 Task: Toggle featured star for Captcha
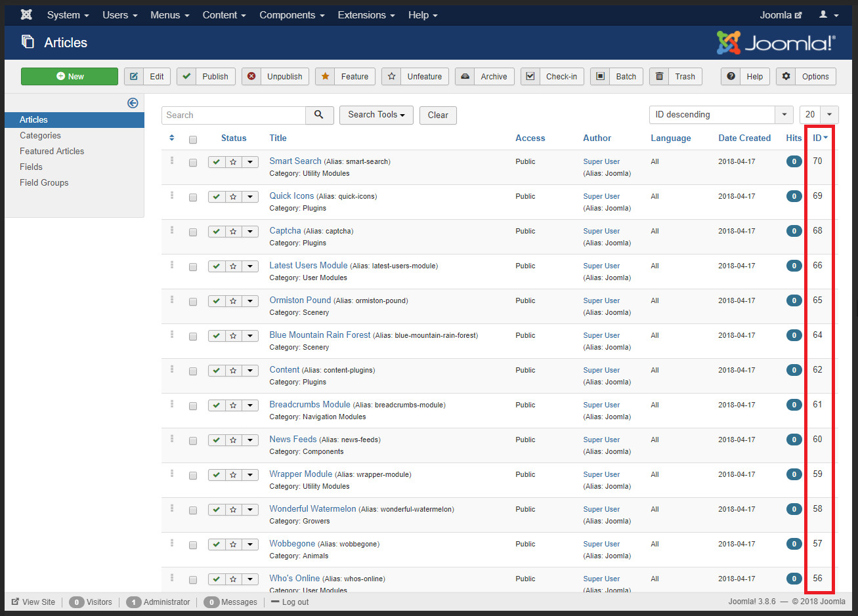(x=233, y=232)
